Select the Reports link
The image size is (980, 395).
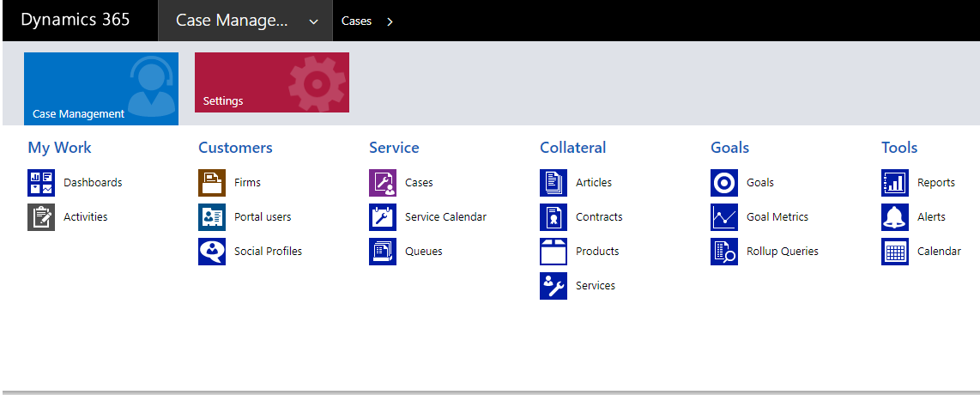click(x=936, y=183)
